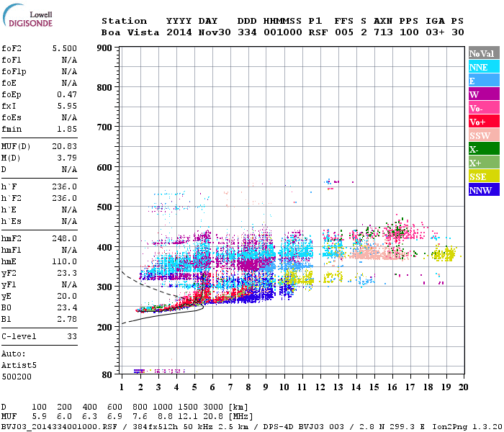Click the Boa Vista station name
The height and width of the screenshot is (432, 504).
coord(130,32)
